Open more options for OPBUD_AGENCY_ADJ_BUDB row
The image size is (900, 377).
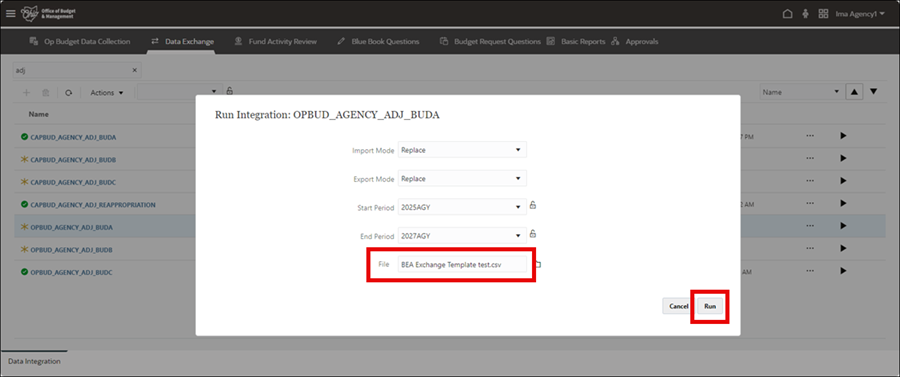[810, 248]
